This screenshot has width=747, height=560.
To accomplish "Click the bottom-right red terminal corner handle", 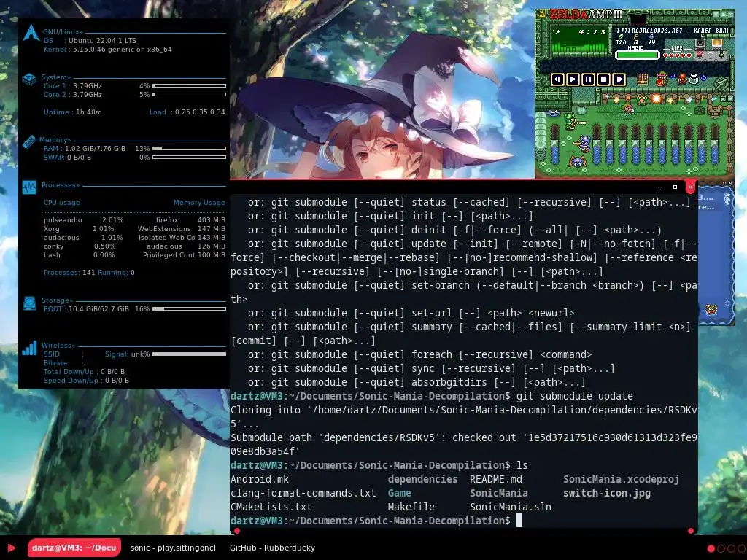I will 691,531.
